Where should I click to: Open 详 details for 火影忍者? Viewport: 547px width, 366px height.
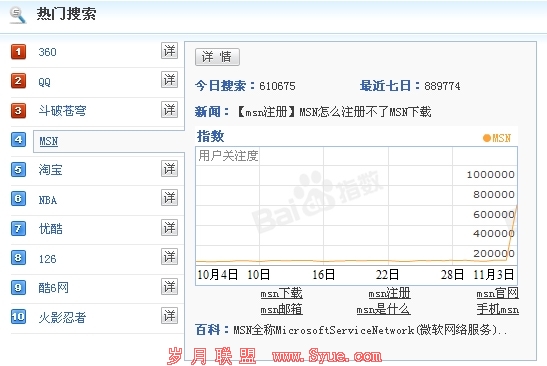170,316
